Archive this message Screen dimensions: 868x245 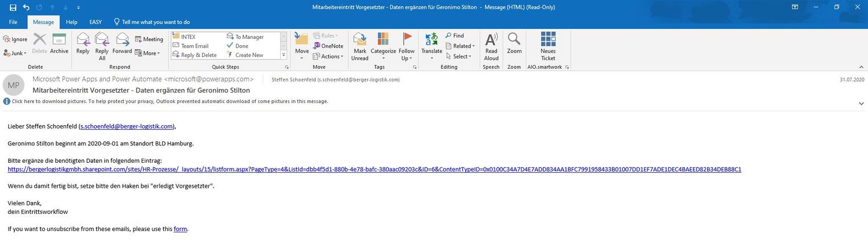(59, 44)
